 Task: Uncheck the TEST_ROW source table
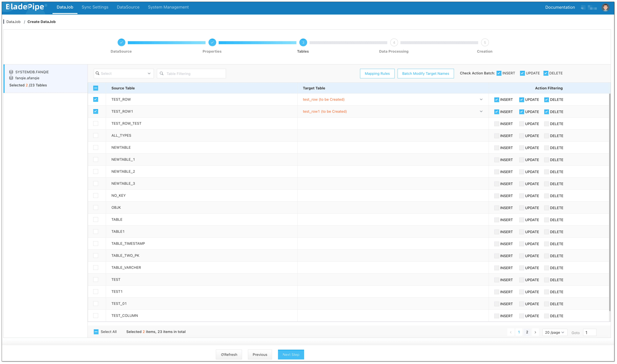pos(96,99)
